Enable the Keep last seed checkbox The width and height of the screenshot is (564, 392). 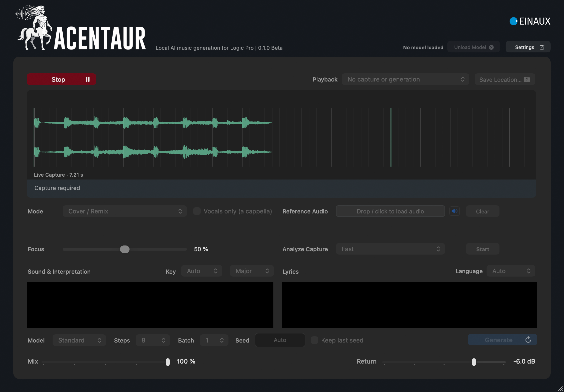coord(315,340)
